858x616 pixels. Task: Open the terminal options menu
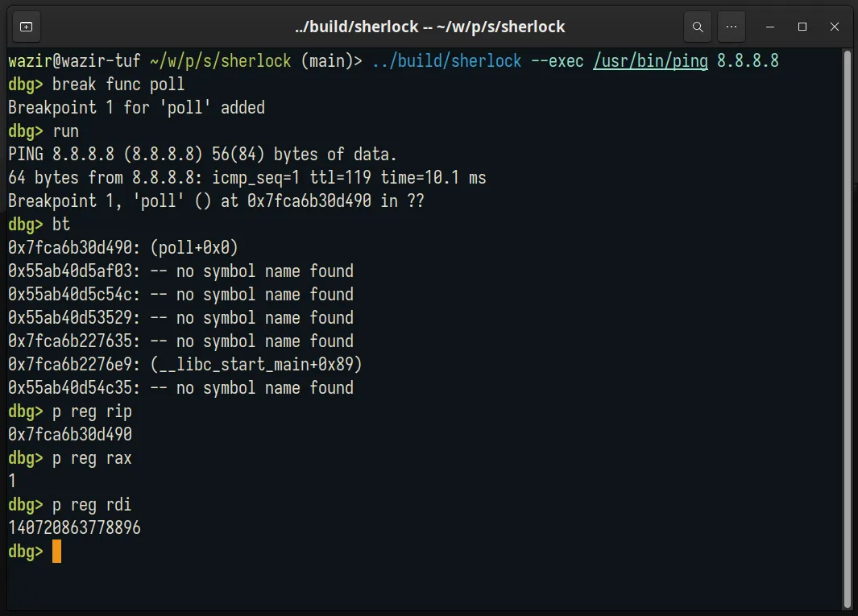(731, 27)
